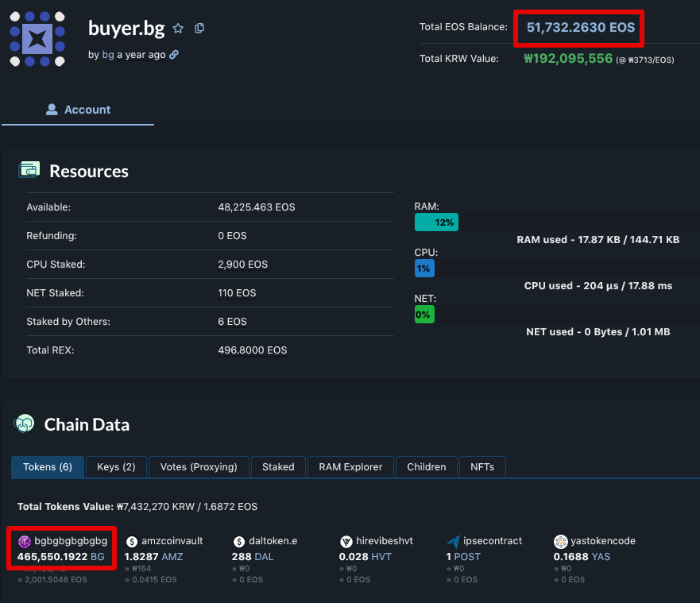Click the hirevibeshvt contract name
The height and width of the screenshot is (603, 700).
(385, 541)
